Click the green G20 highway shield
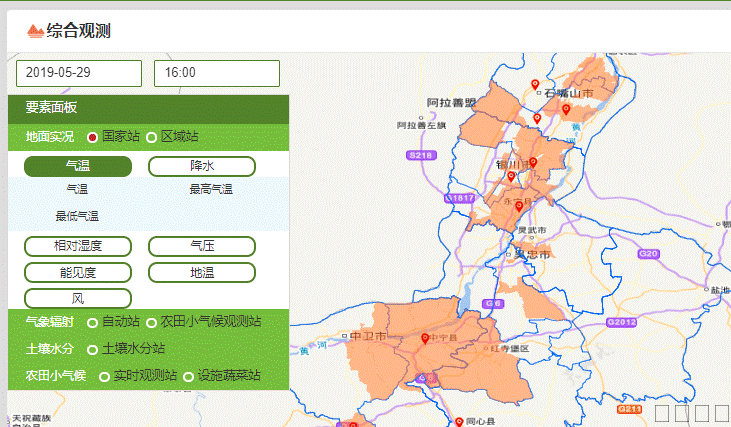 point(649,254)
